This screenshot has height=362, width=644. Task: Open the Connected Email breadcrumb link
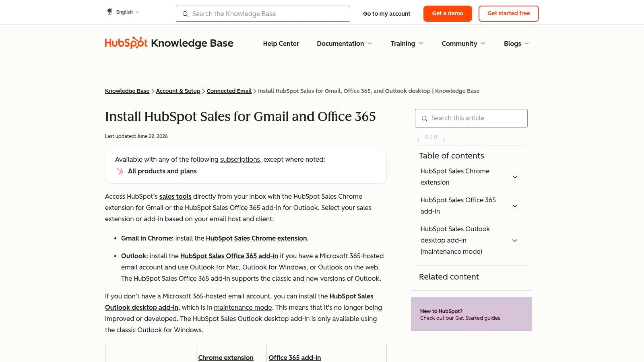229,91
